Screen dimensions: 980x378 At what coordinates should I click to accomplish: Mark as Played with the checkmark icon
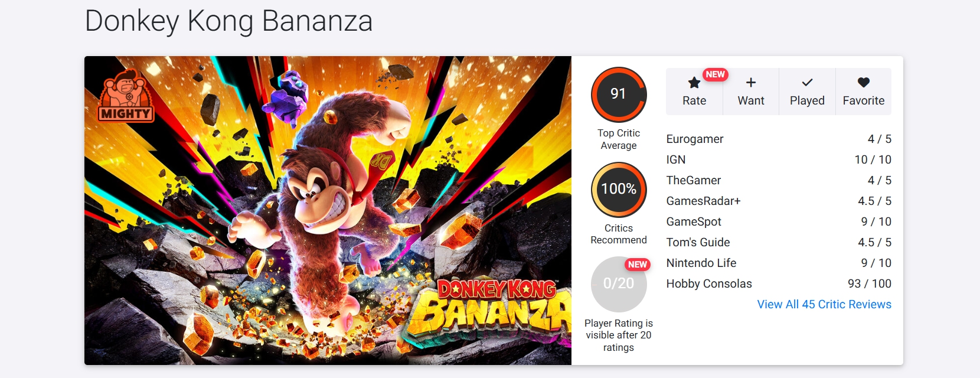coord(807,83)
